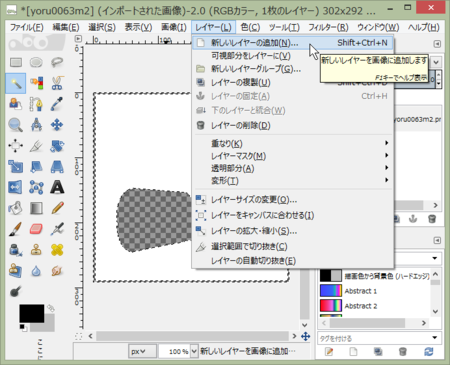Open the 編集(E) menu

[x=66, y=27]
